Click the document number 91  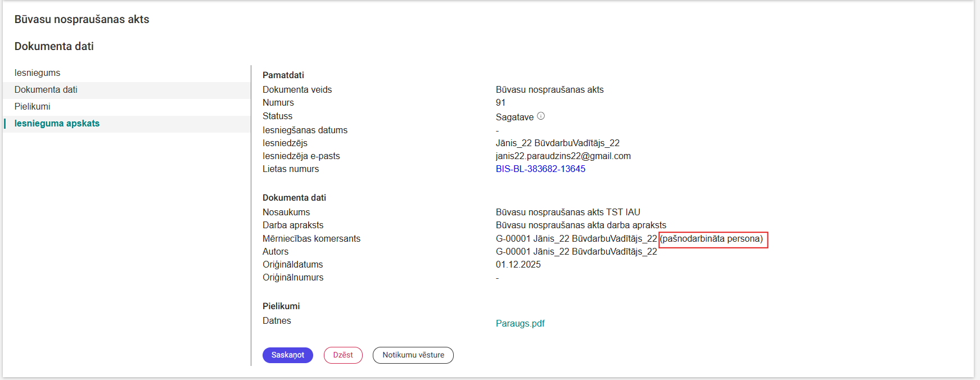click(500, 103)
